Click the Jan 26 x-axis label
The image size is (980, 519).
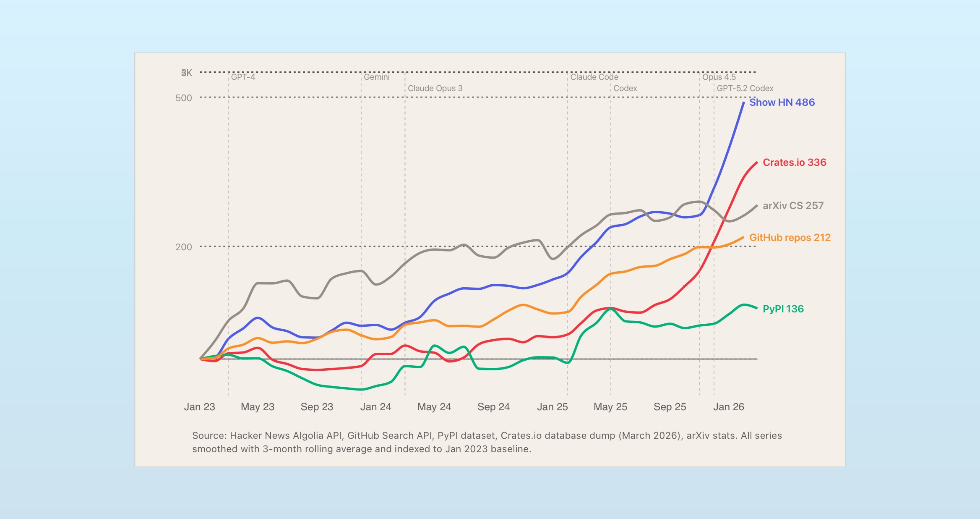pos(728,407)
